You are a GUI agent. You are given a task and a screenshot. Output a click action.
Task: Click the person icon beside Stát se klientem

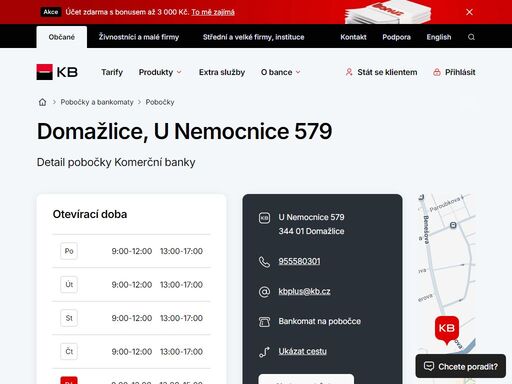pos(349,72)
